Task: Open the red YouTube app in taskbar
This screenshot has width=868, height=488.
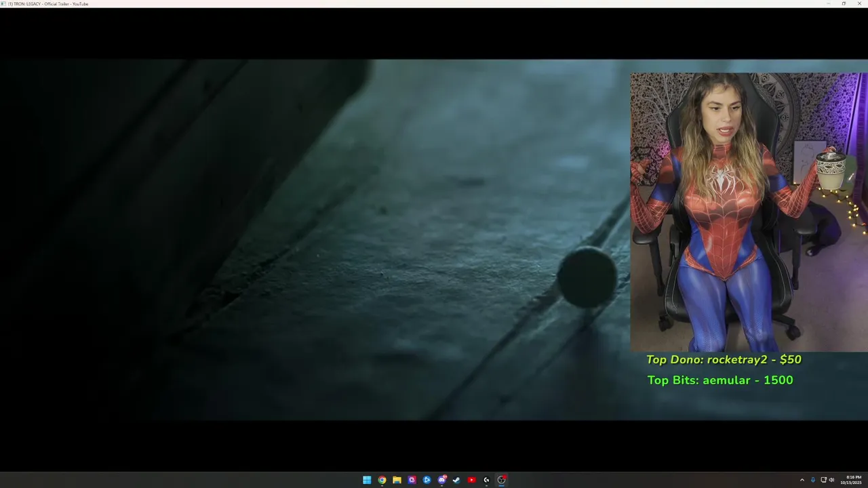Action: point(471,480)
